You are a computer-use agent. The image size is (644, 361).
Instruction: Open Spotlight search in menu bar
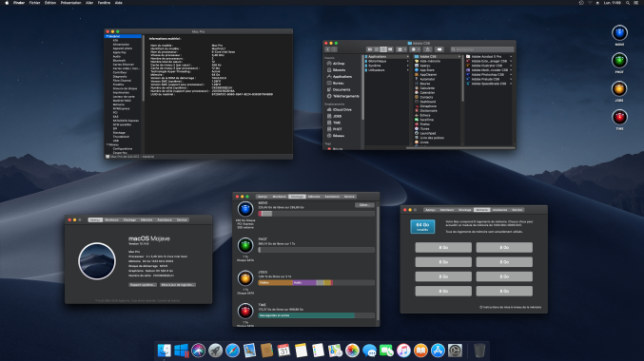pyautogui.click(x=628, y=3)
